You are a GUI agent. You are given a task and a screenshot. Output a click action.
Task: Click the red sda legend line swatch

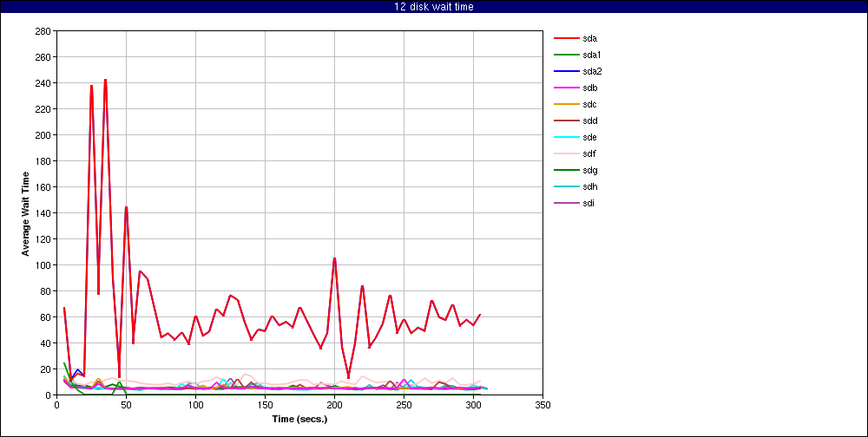565,39
